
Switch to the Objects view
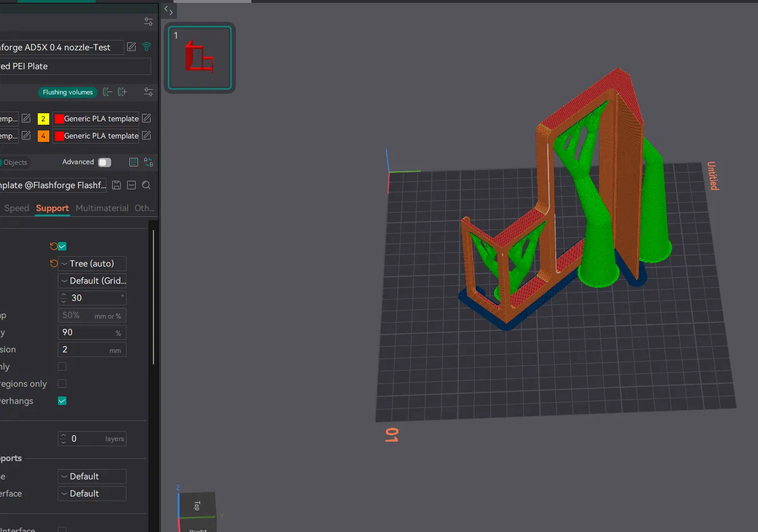[14, 162]
